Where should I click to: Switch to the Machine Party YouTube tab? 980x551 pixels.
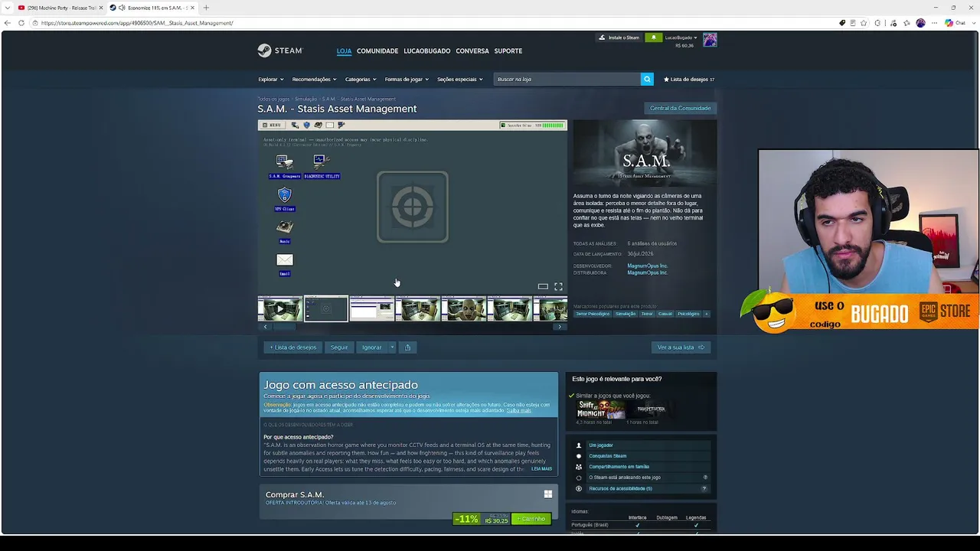(61, 8)
